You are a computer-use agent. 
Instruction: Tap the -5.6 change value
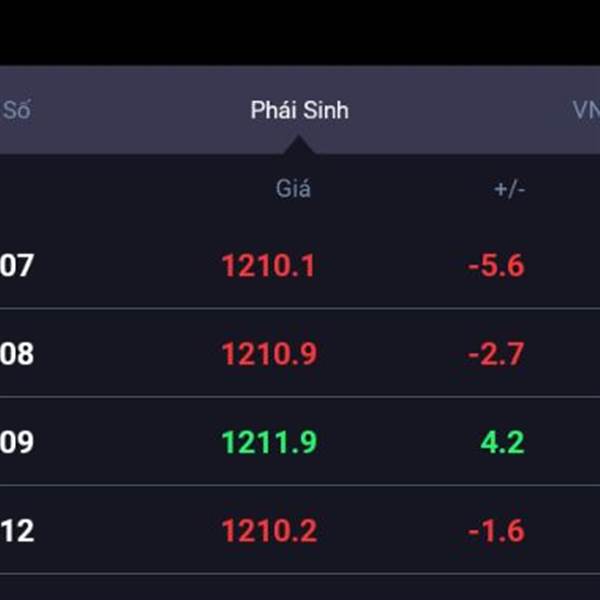(x=496, y=265)
